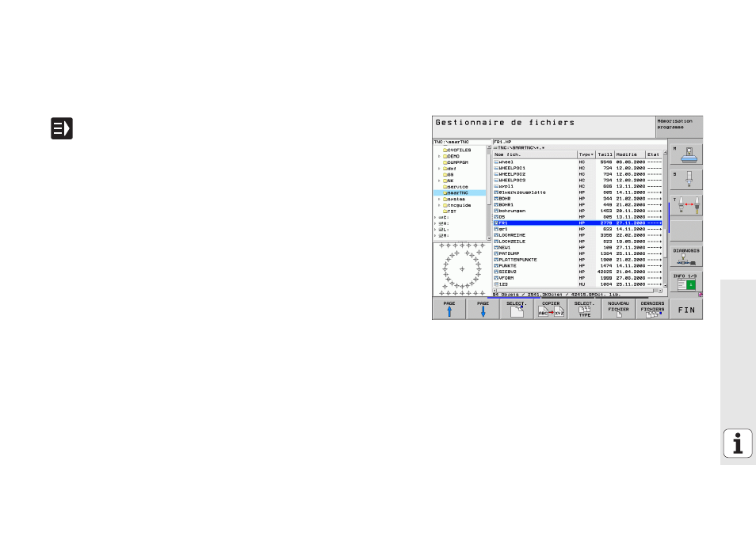Select the smarTNC folder
Screen dimensions: 756x533
point(460,192)
